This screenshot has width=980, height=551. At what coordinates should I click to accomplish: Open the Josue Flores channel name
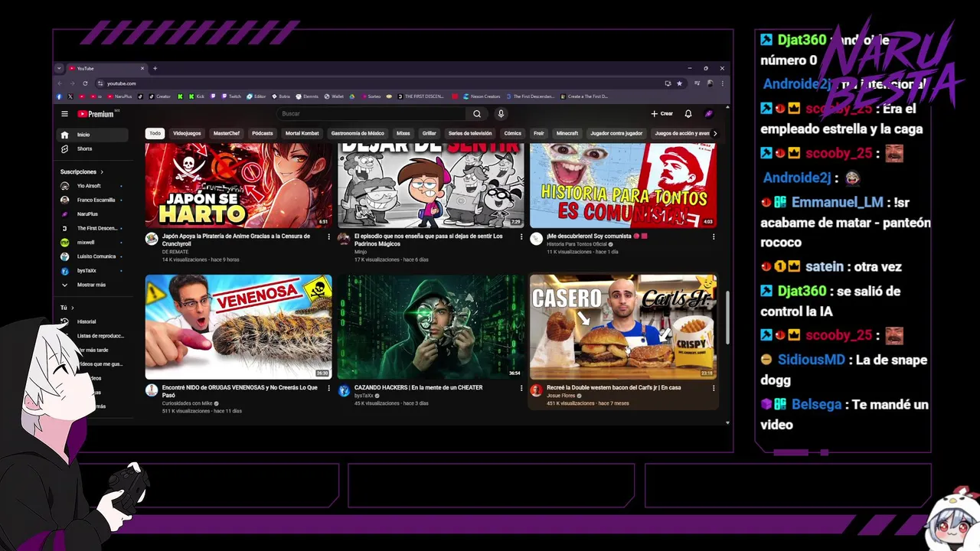(560, 396)
